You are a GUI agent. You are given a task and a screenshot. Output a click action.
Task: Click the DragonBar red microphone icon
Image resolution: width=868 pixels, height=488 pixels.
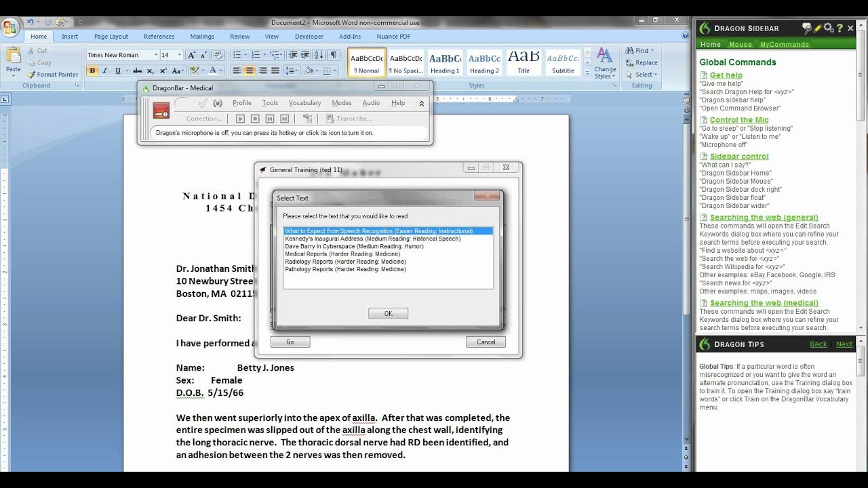pyautogui.click(x=161, y=110)
